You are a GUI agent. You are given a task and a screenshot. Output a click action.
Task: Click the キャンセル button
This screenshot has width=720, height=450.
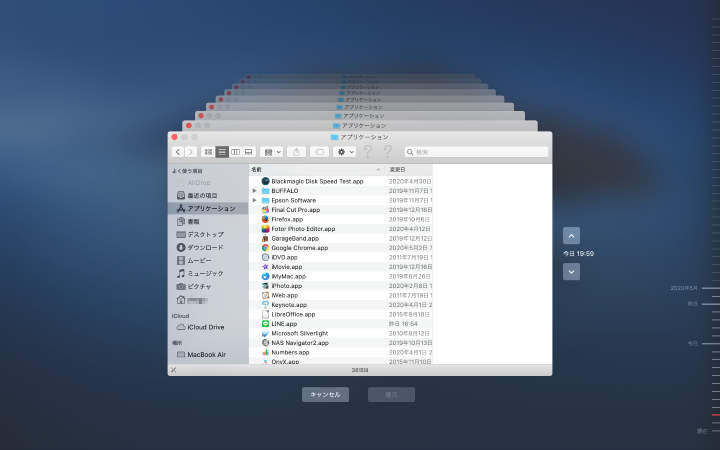click(325, 394)
